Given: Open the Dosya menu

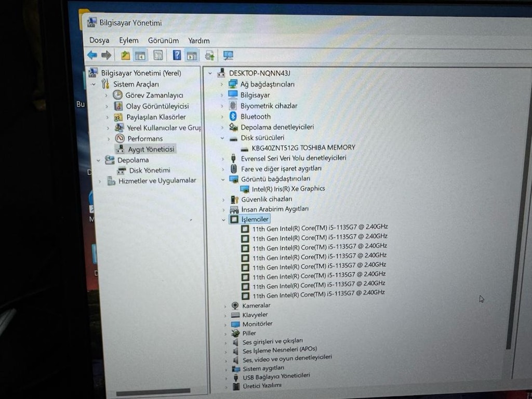Looking at the screenshot, I should (99, 40).
